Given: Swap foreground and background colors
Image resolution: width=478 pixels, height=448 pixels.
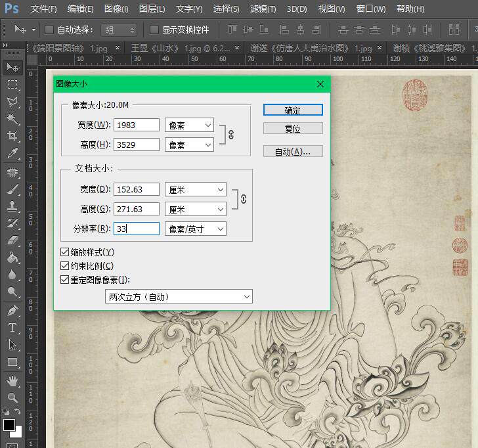Looking at the screenshot, I should tap(18, 411).
